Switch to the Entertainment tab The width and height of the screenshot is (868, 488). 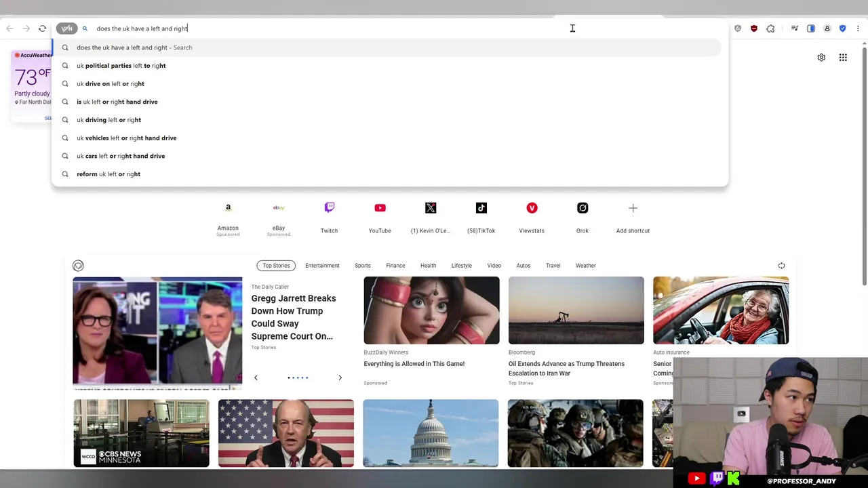pos(322,266)
